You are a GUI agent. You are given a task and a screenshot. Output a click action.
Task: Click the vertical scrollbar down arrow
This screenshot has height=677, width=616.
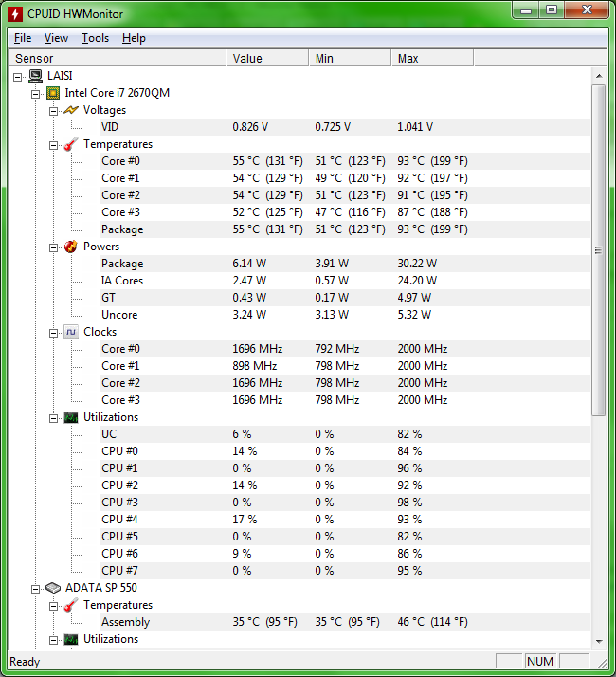[x=598, y=642]
